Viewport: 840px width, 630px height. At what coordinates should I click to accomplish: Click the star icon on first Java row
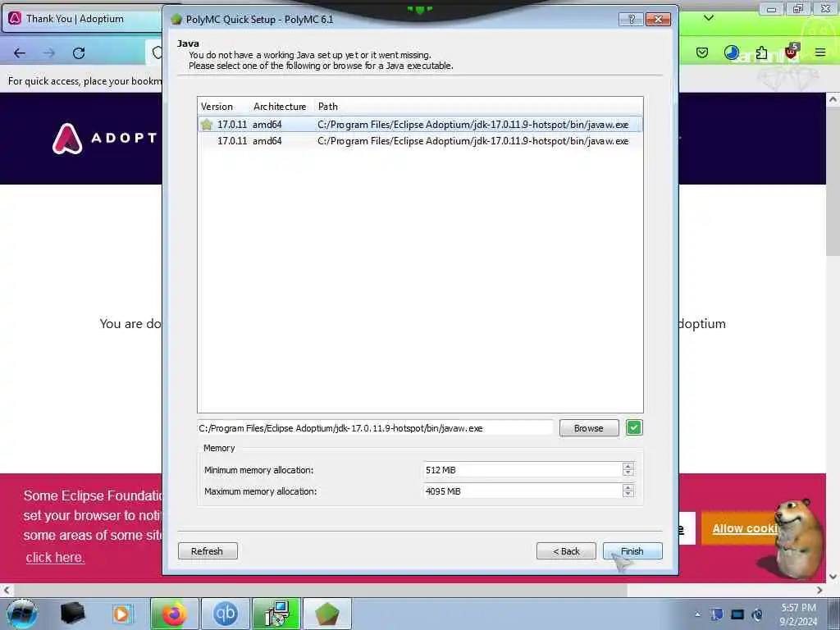click(207, 125)
